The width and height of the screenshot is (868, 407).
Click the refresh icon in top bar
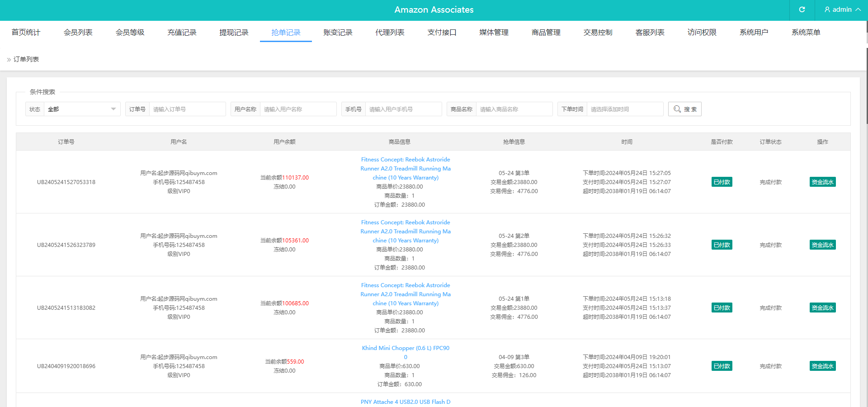coord(802,9)
